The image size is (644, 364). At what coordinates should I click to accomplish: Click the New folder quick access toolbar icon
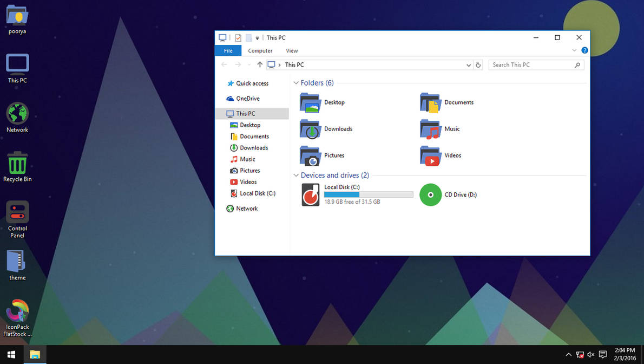coord(248,38)
